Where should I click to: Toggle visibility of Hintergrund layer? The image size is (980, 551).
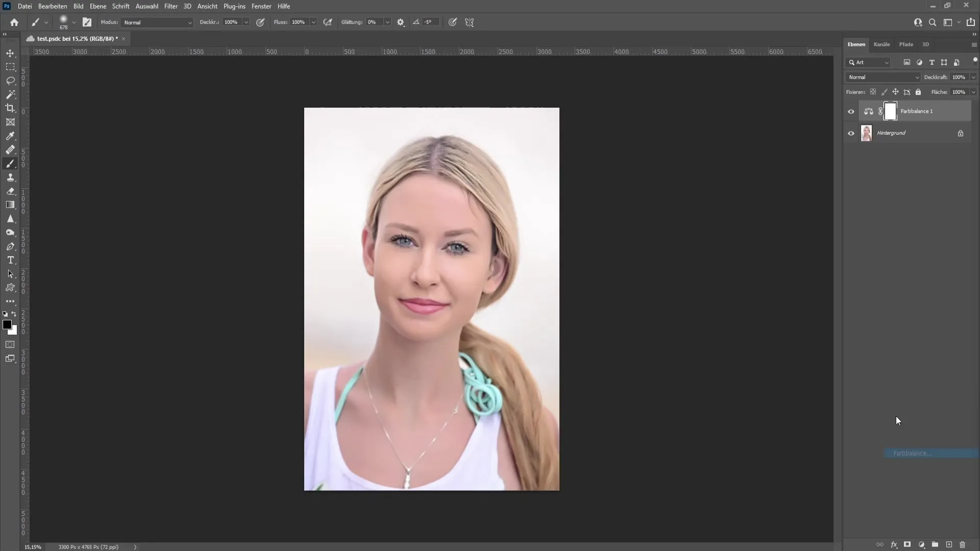pos(851,133)
